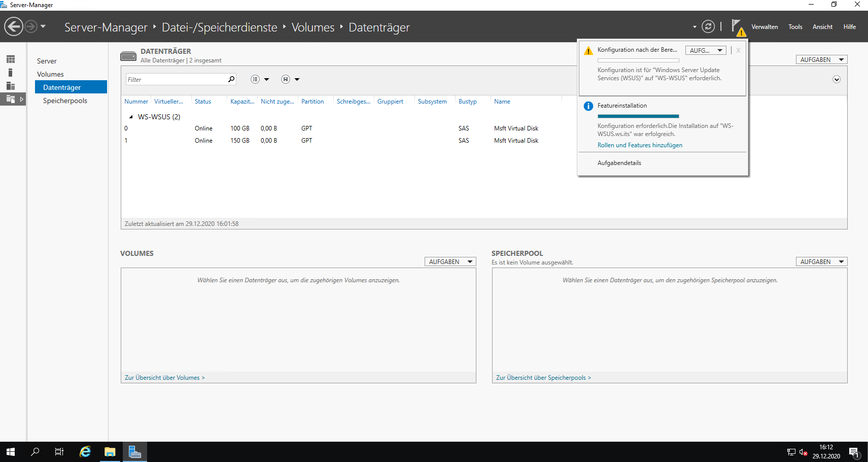This screenshot has height=462, width=868.
Task: Expand the Datenträger filter chevron
Action: (x=837, y=79)
